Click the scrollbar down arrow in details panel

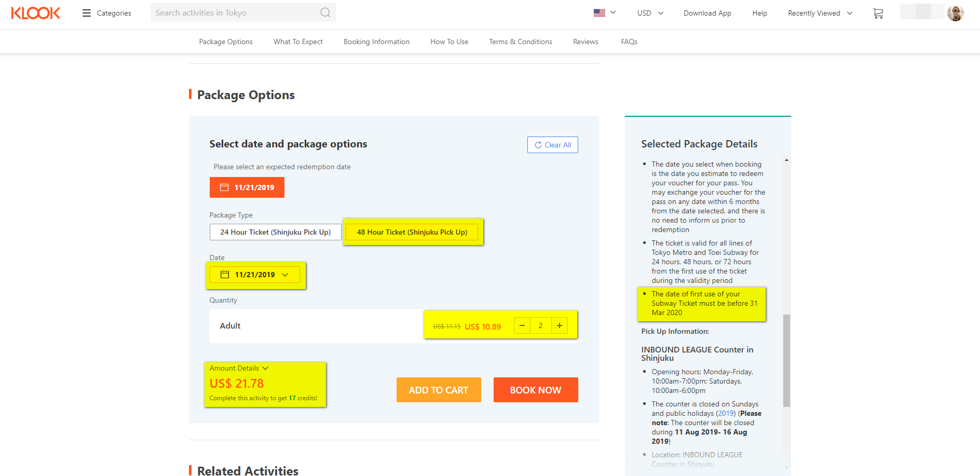pos(786,468)
